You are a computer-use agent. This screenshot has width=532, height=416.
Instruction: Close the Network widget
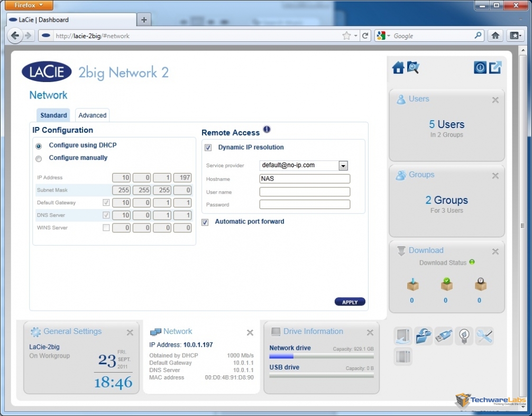pos(250,332)
